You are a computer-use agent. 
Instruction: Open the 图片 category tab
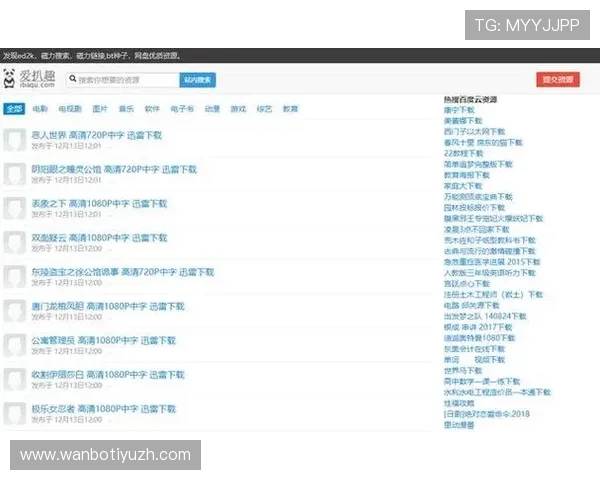(x=100, y=109)
